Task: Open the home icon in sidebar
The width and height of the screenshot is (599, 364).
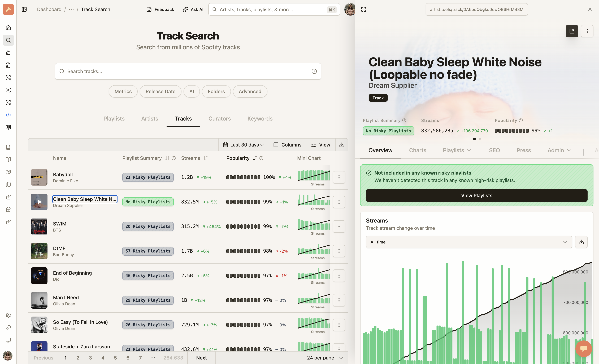Action: 8,28
